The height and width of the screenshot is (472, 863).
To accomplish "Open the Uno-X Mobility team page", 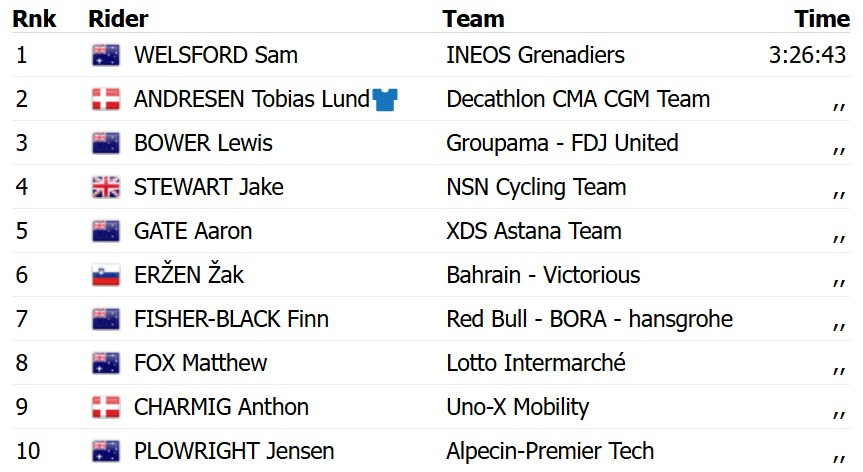I will pyautogui.click(x=517, y=407).
